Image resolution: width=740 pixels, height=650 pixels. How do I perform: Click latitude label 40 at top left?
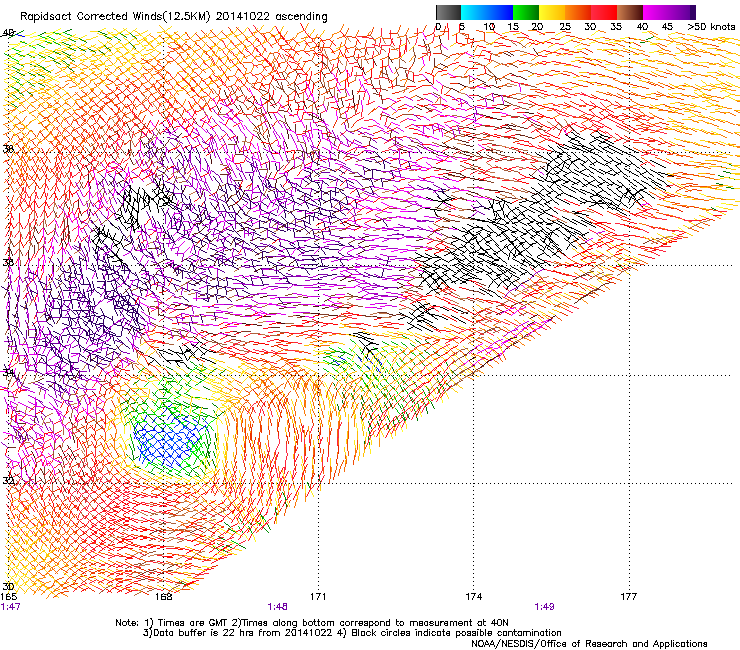pos(8,33)
